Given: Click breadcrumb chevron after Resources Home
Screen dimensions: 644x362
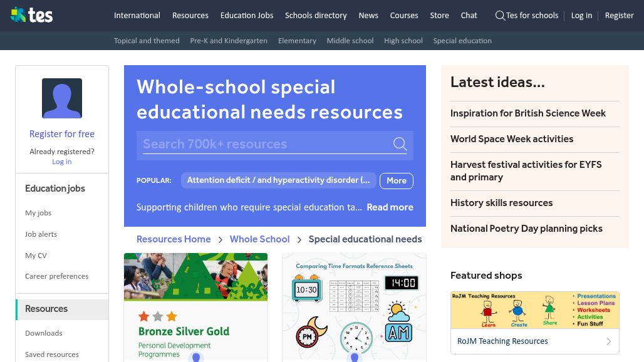Looking at the screenshot, I should (221, 239).
